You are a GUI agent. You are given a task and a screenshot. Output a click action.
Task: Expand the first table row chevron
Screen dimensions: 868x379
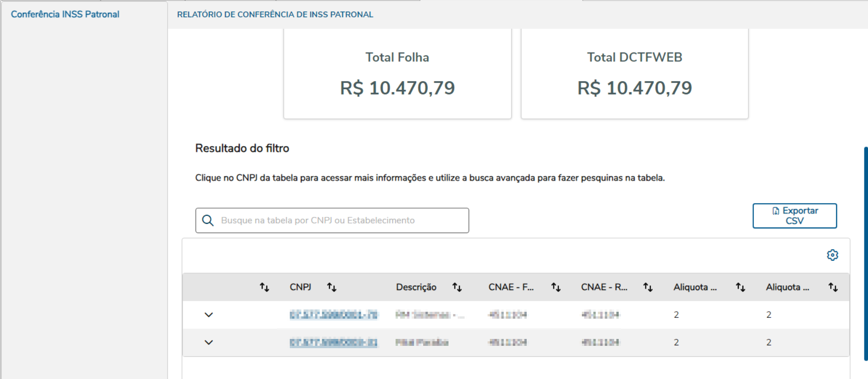tap(209, 315)
